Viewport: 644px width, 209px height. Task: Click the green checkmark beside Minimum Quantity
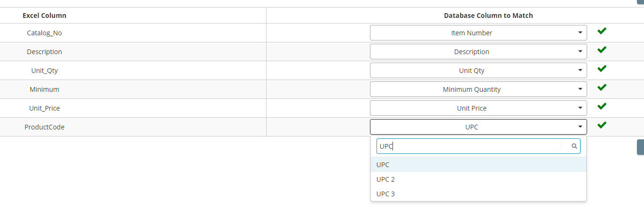(602, 88)
